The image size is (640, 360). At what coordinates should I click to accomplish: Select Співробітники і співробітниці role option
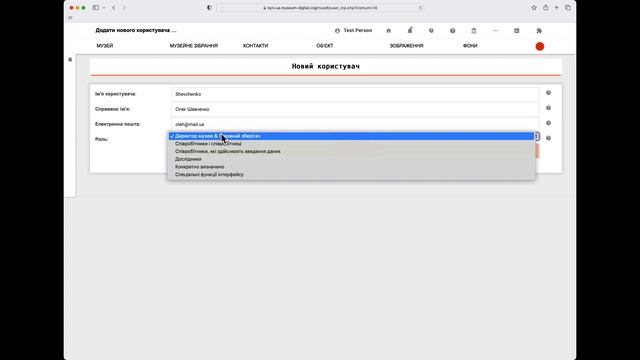coord(351,144)
